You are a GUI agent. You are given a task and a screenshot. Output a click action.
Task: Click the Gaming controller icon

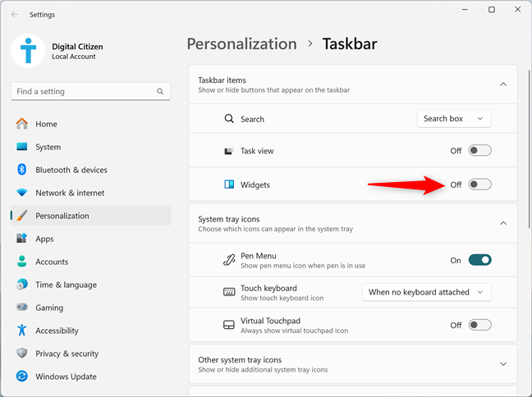(21, 307)
